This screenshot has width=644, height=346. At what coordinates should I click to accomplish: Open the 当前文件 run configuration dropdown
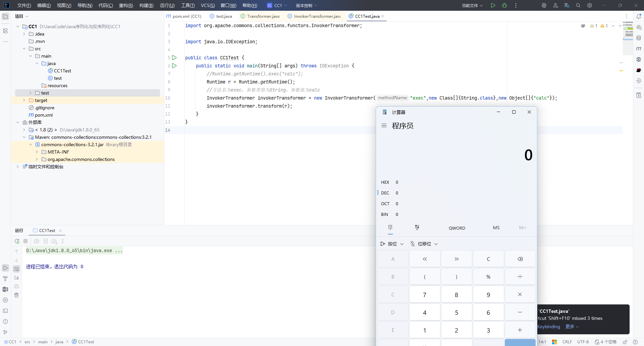472,5
